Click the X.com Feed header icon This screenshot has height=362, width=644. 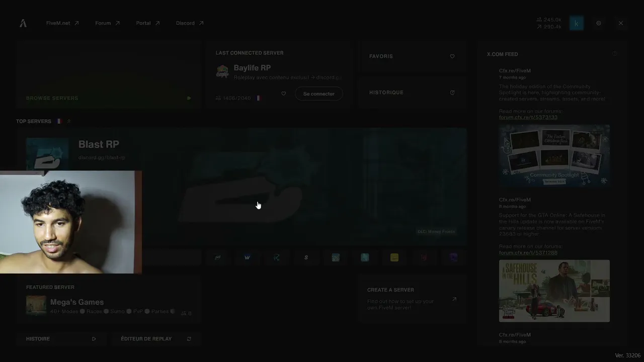tap(614, 54)
